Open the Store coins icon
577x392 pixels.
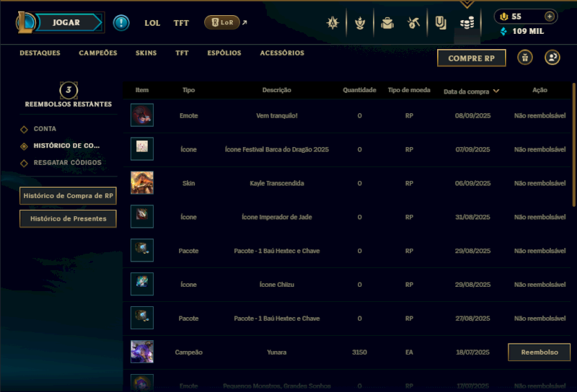point(467,23)
